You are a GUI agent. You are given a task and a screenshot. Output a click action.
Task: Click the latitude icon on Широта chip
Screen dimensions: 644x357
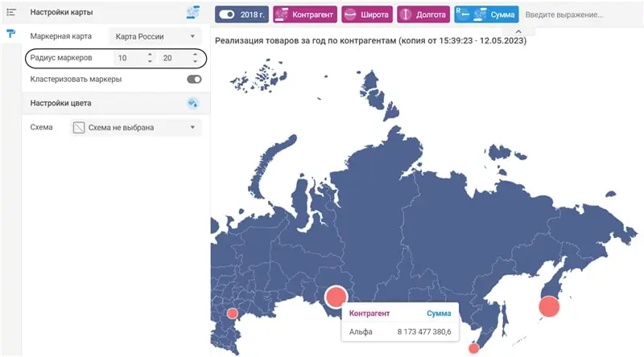tap(350, 14)
